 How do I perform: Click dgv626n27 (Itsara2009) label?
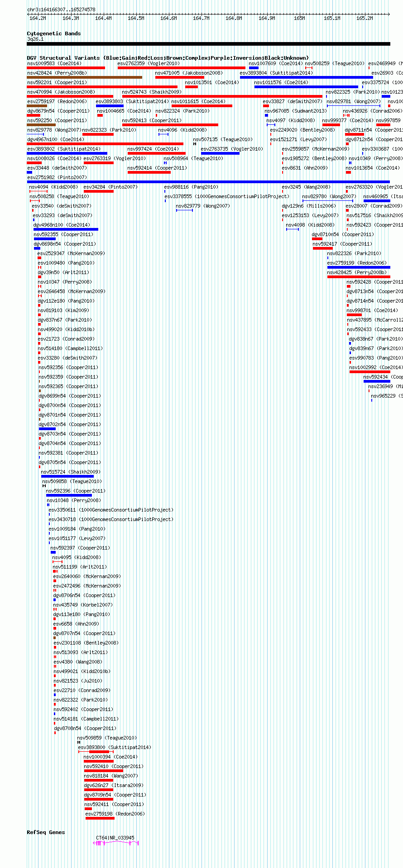114,785
